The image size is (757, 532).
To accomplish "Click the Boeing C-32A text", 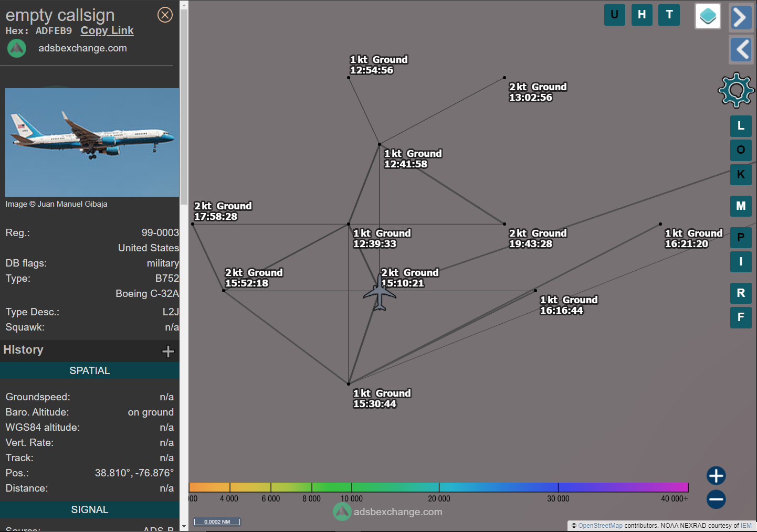I will point(147,293).
